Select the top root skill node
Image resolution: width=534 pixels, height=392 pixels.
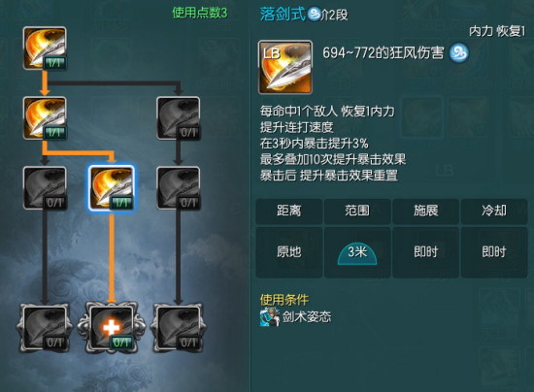45,49
